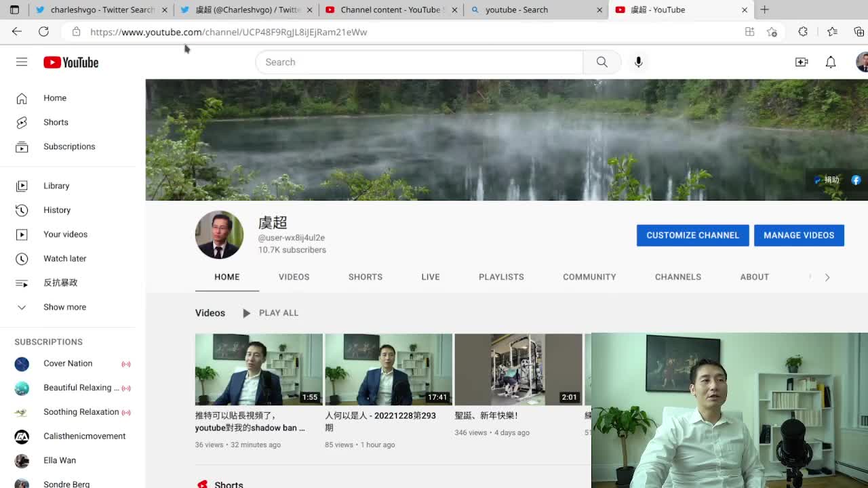
Task: Click the search magnifier button
Action: tap(602, 62)
